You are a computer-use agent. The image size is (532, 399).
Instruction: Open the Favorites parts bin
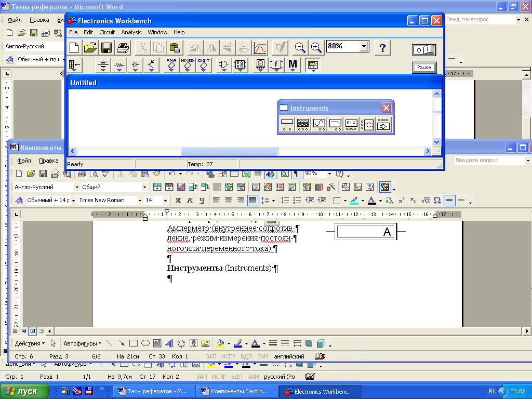pos(74,64)
